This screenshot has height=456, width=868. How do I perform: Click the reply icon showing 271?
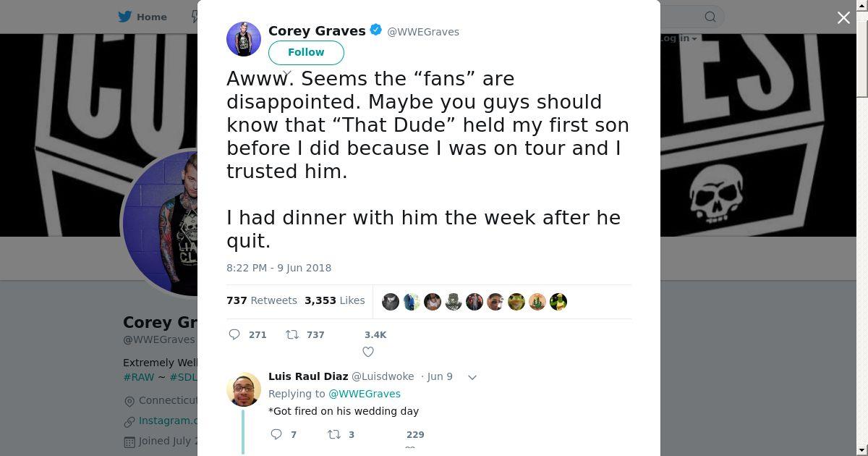pyautogui.click(x=235, y=334)
